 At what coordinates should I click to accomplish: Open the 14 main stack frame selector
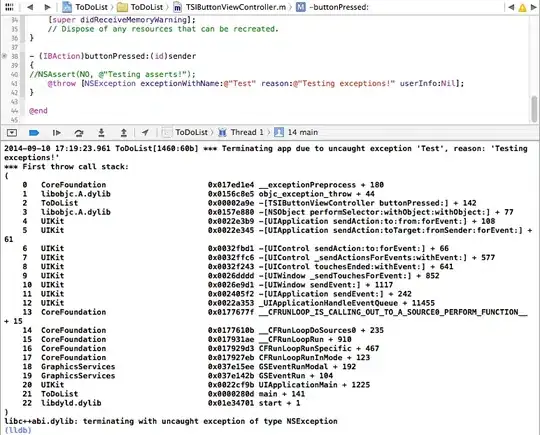click(296, 132)
